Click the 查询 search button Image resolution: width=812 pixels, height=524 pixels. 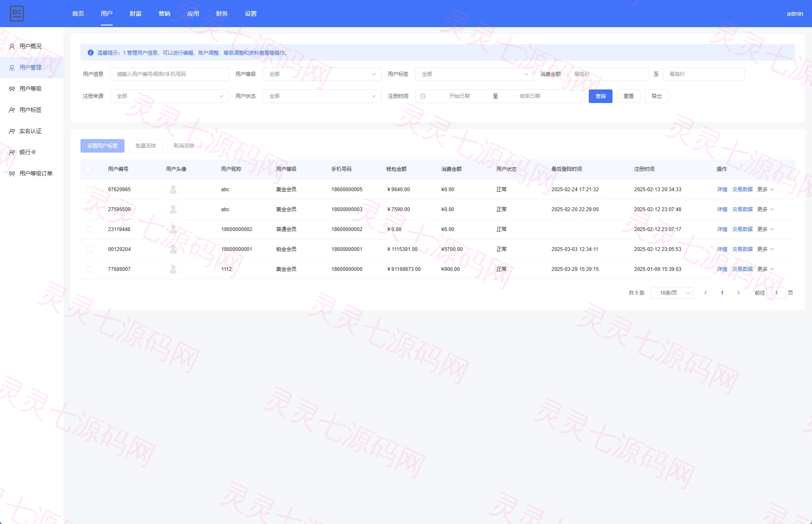601,96
